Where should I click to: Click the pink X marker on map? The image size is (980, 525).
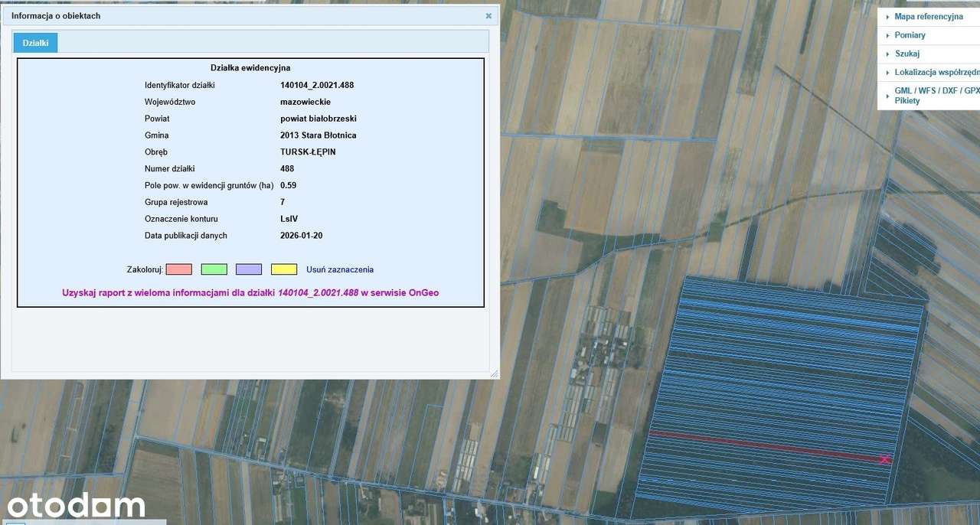(884, 459)
